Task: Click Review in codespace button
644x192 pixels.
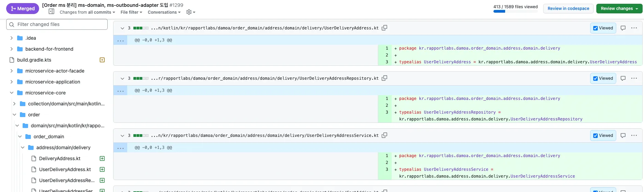Action: (568, 9)
